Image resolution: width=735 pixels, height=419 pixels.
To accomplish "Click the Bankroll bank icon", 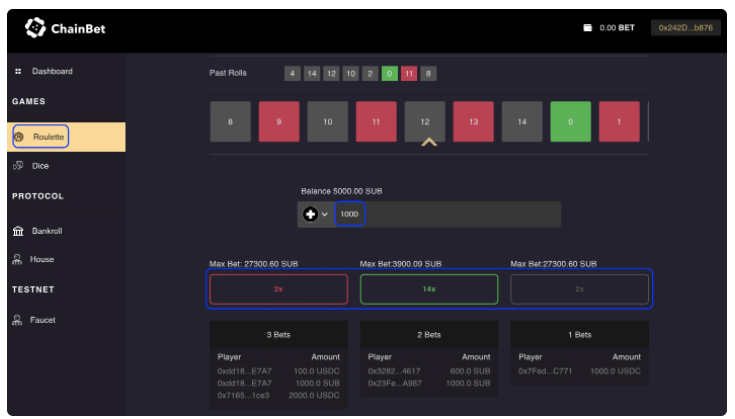I will (x=18, y=231).
